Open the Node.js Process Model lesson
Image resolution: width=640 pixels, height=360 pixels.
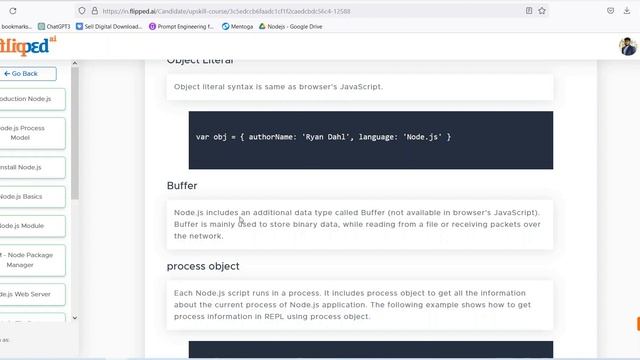pos(32,133)
